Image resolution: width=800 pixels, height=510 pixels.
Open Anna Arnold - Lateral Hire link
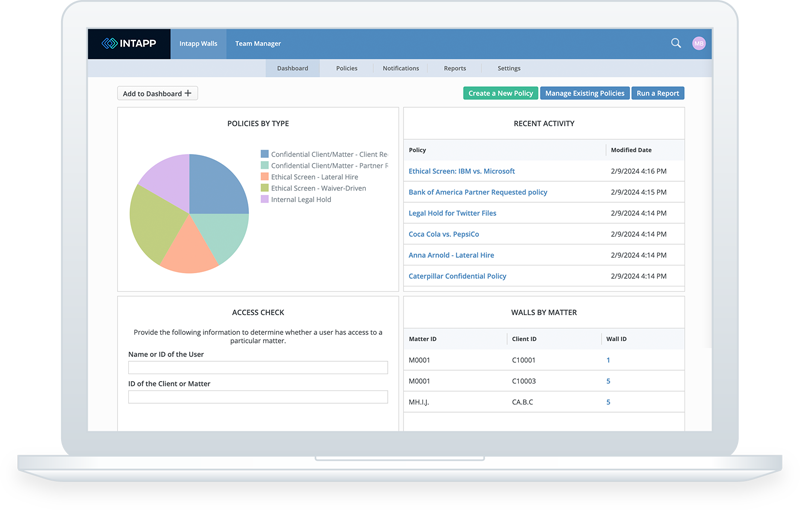(451, 255)
